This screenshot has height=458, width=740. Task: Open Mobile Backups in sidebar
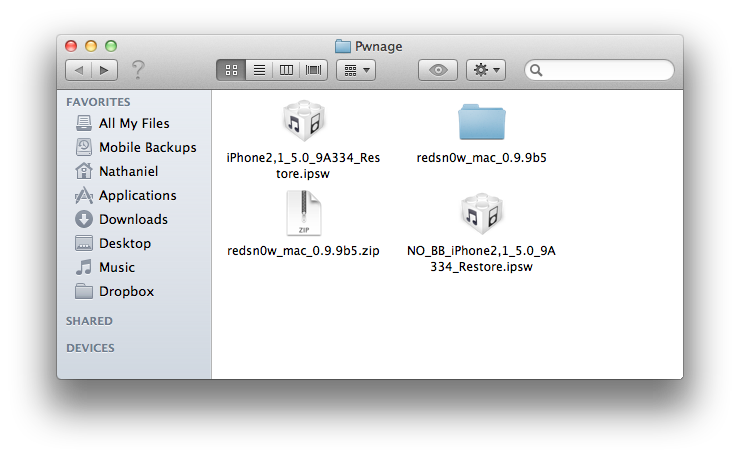(147, 147)
